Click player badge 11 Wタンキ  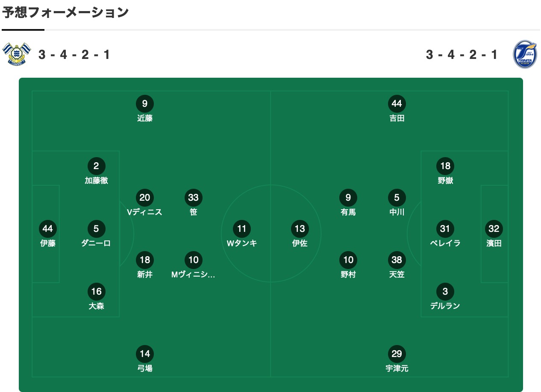(242, 234)
